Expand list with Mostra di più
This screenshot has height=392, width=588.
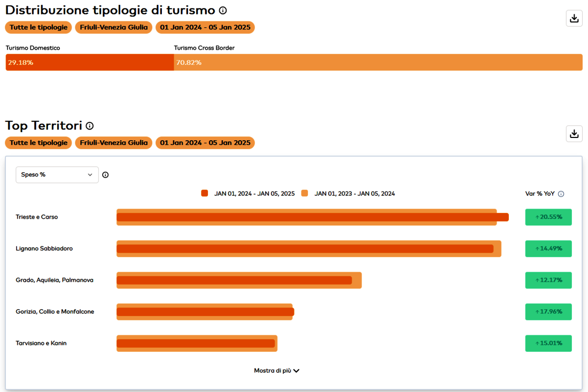[x=276, y=371]
